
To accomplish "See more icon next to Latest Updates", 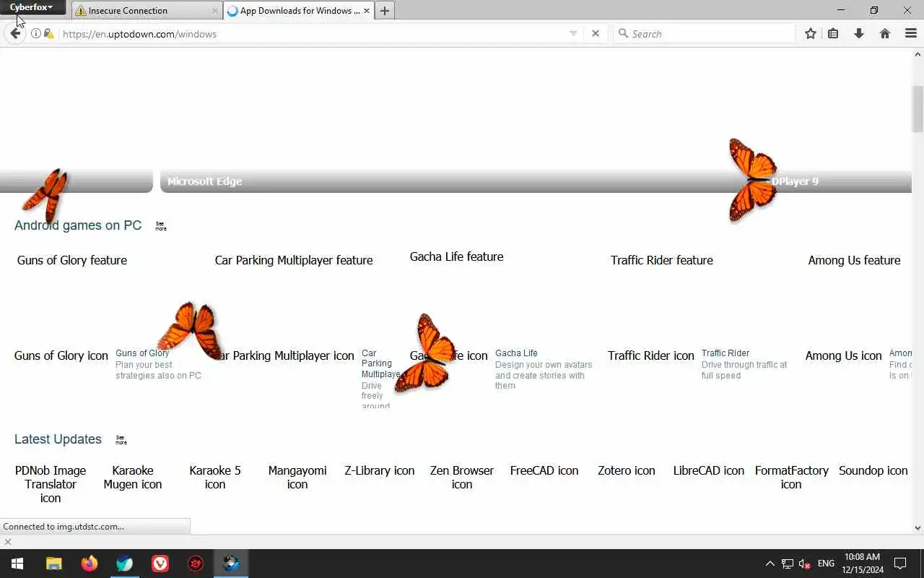I will coord(121,440).
